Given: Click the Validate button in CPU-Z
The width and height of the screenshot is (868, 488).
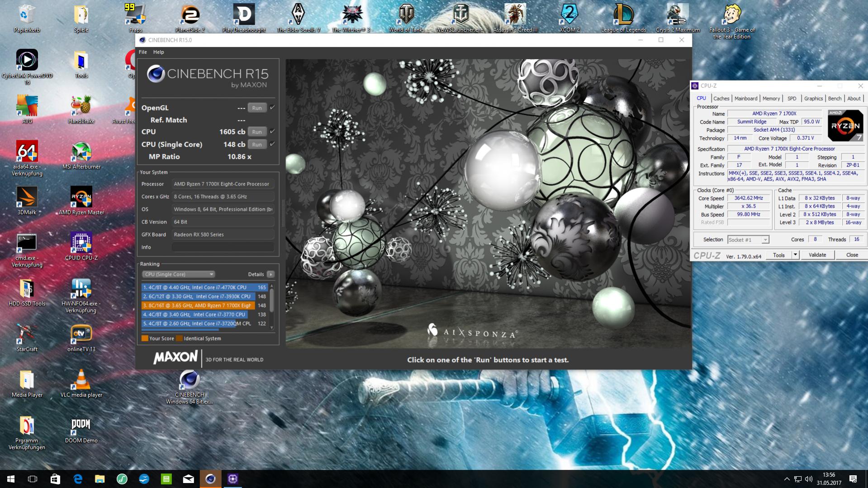Looking at the screenshot, I should pos(817,255).
